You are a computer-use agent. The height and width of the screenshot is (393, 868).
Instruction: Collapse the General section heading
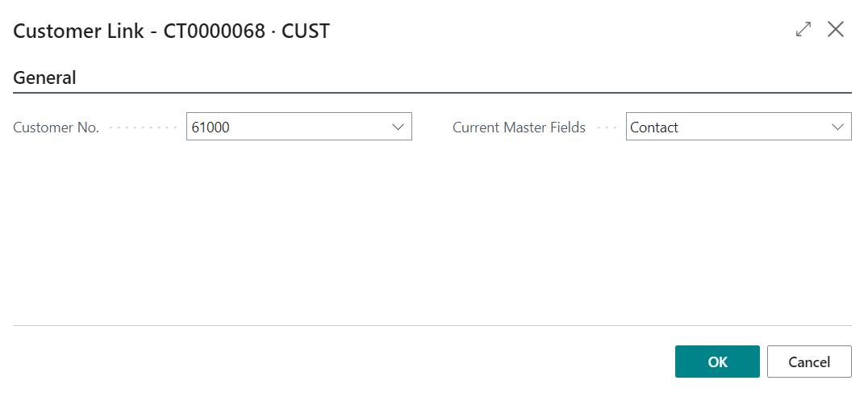point(45,78)
